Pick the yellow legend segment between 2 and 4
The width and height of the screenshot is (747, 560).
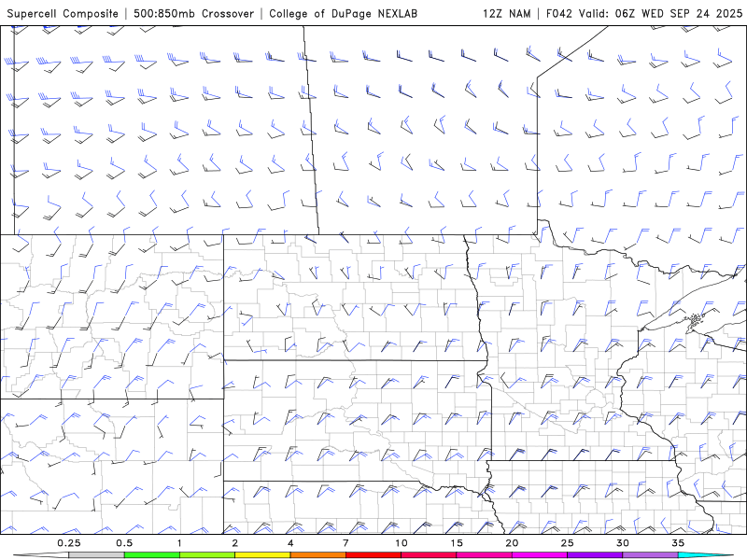coord(262,555)
